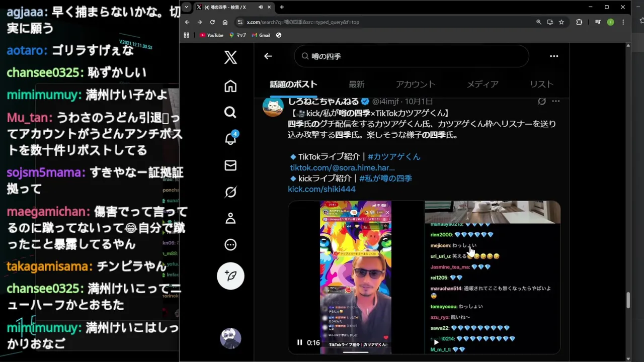Click the install app icon in address bar
644x362 pixels.
pyautogui.click(x=550, y=22)
